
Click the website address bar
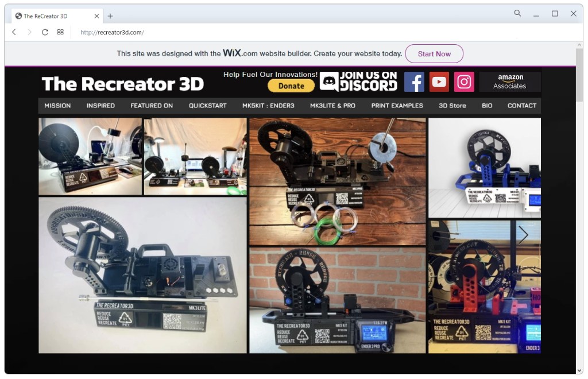[x=172, y=32]
